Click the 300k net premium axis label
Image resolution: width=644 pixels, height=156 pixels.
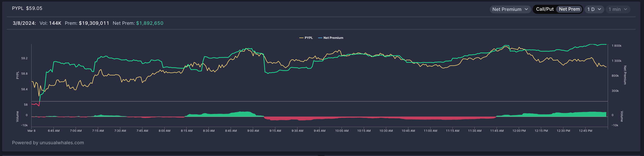(615, 91)
